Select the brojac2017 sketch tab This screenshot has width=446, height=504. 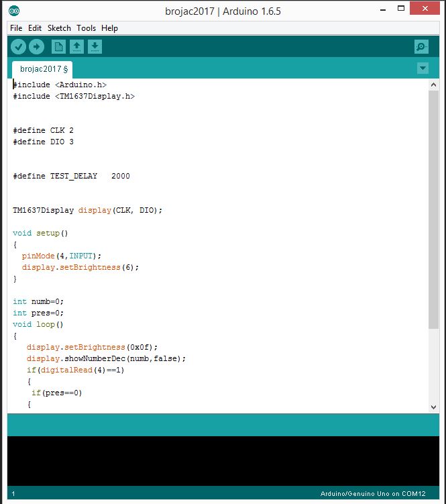coord(42,69)
